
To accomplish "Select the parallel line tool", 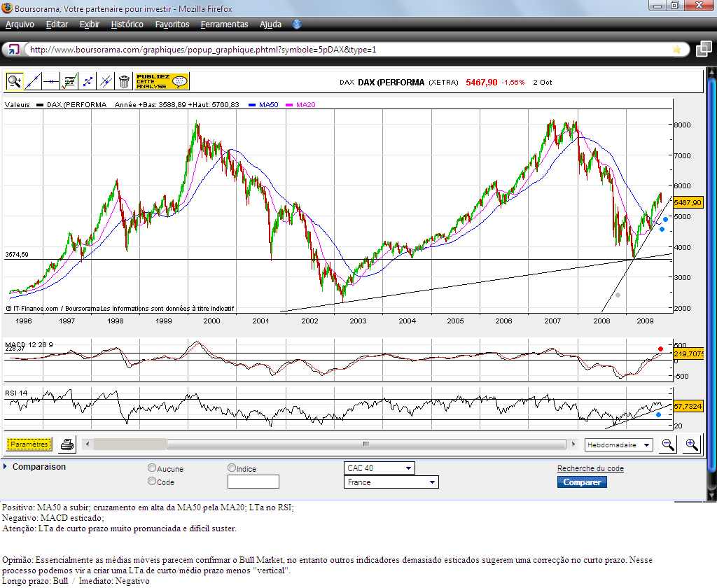I will coord(106,81).
